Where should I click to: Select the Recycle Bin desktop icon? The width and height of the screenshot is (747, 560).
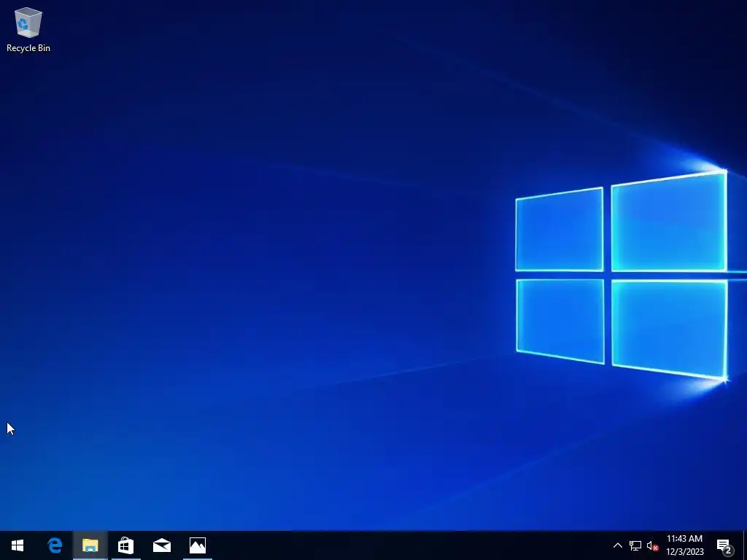28,29
